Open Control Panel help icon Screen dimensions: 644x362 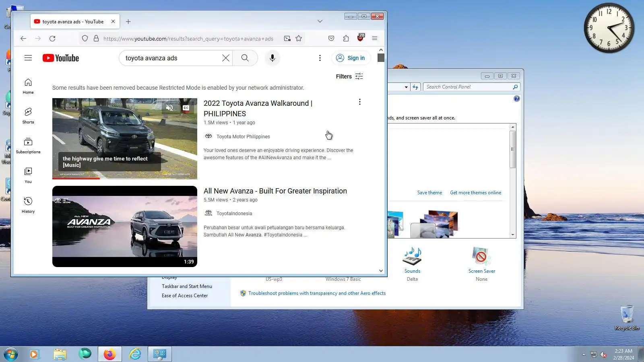pos(517,99)
